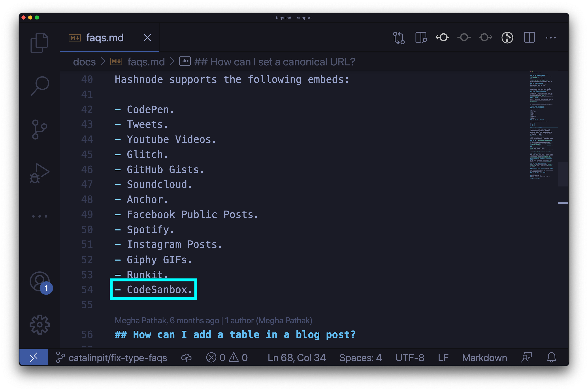
Task: Open notifications bell
Action: 551,358
